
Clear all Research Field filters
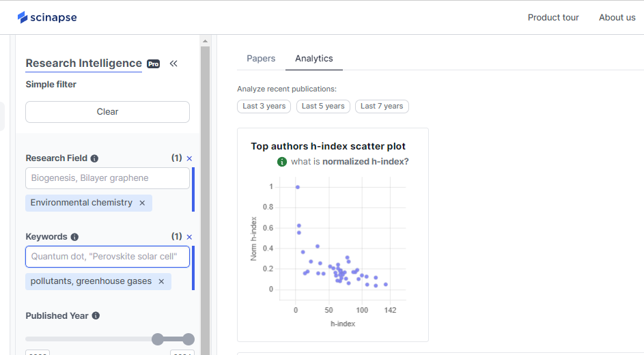coord(189,158)
